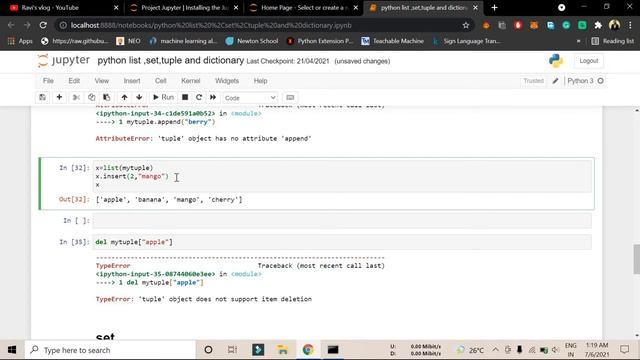The width and height of the screenshot is (640, 360).
Task: Go back in browser history
Action: tap(11, 25)
